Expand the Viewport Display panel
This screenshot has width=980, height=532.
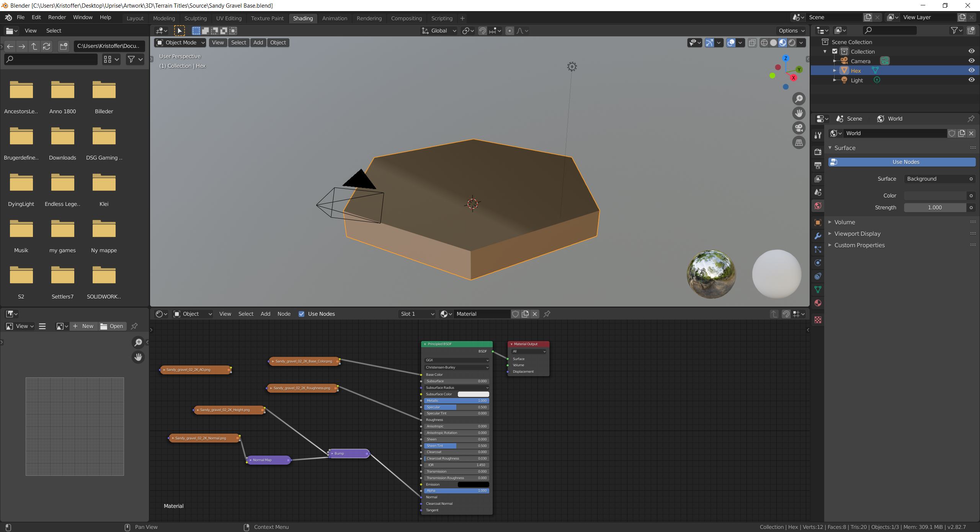click(x=857, y=233)
